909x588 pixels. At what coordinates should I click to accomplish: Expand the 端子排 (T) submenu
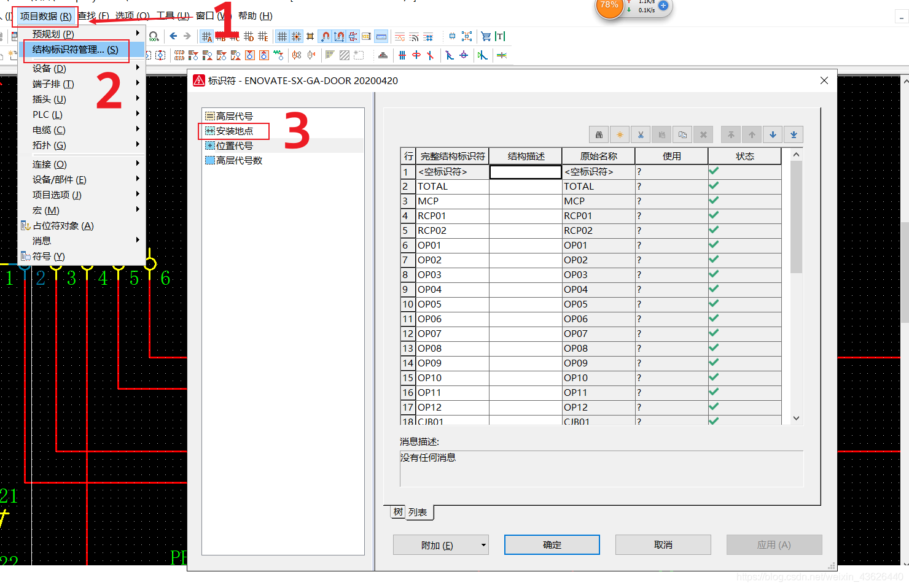(83, 83)
